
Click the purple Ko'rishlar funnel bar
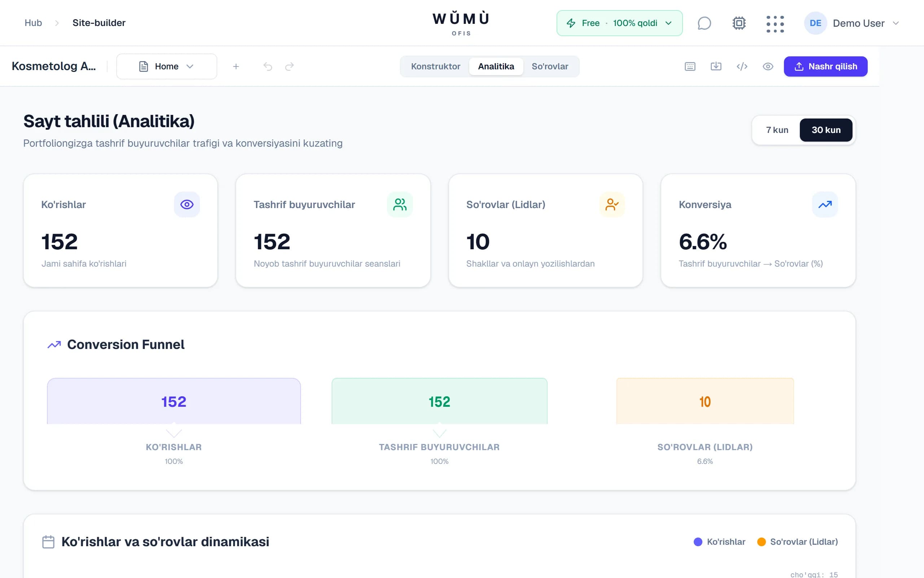174,401
